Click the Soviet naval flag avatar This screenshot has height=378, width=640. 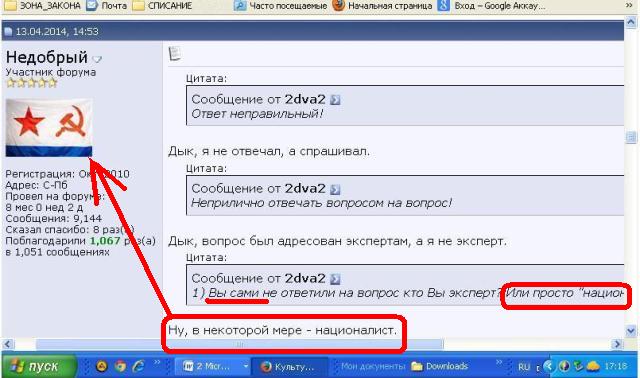[x=49, y=128]
